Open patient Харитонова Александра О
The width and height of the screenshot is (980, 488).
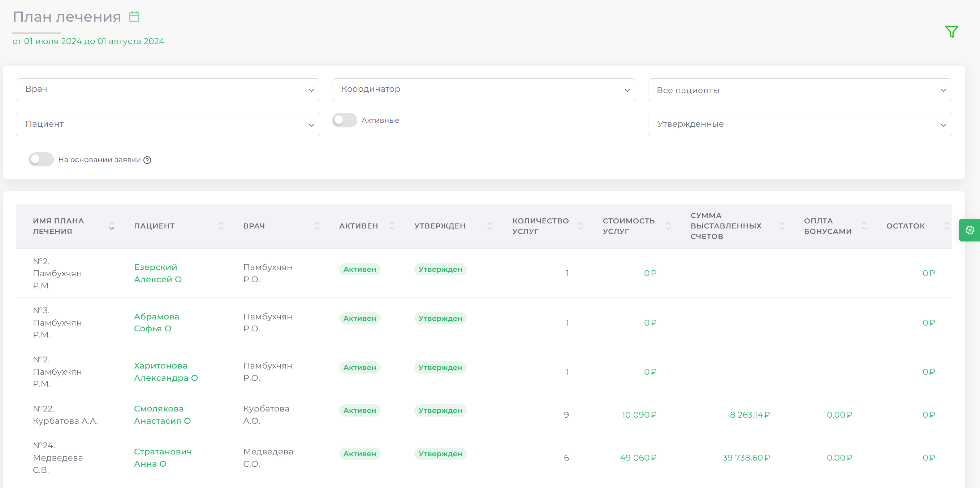point(166,372)
